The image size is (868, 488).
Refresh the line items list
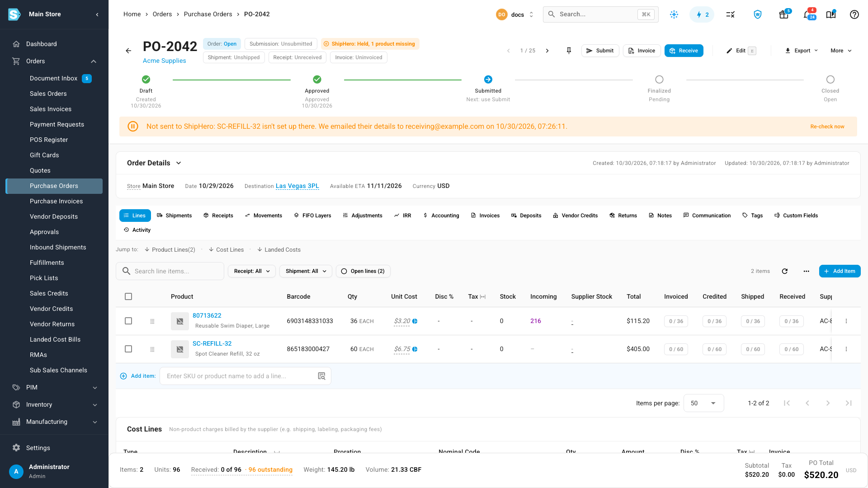click(x=785, y=271)
